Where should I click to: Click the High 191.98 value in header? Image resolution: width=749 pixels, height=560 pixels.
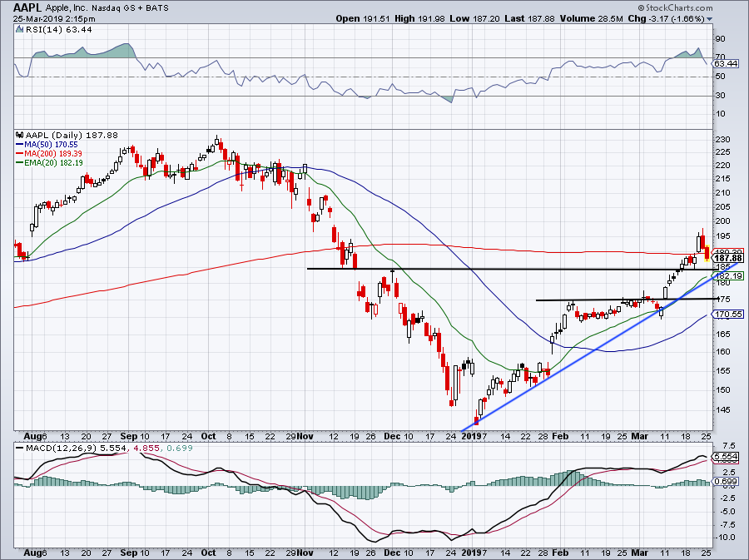coord(419,18)
